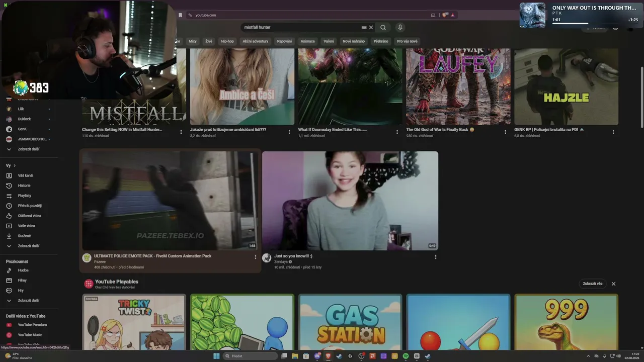Start voice search with the microphone icon
The image size is (644, 362).
point(400,28)
